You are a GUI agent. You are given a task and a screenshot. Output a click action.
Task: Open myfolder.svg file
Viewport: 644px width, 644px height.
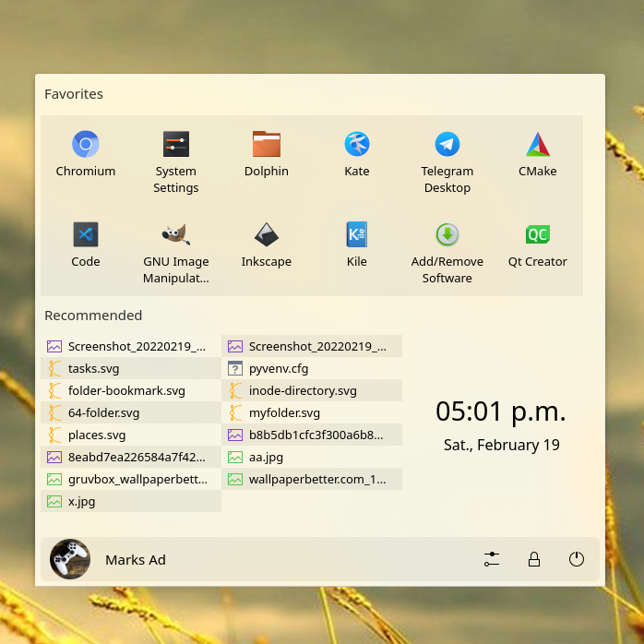coord(312,412)
